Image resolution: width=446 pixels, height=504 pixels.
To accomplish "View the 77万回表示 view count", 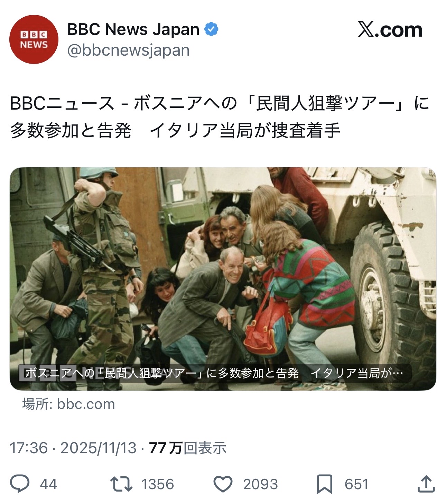I will tap(188, 448).
